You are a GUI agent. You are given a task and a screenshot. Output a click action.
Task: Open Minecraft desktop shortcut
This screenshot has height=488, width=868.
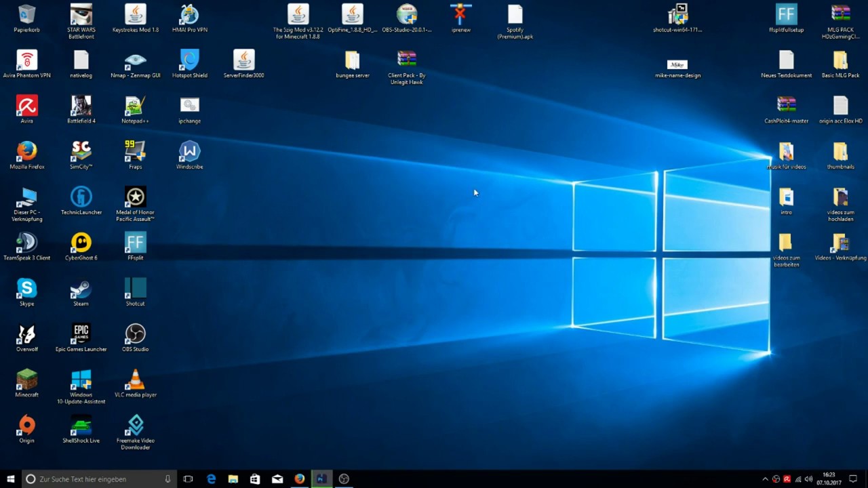(27, 379)
